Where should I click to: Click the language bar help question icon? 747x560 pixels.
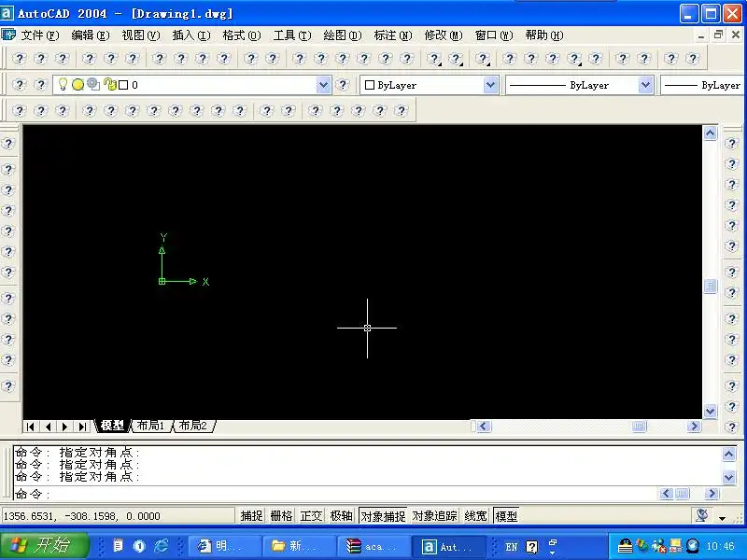point(531,547)
